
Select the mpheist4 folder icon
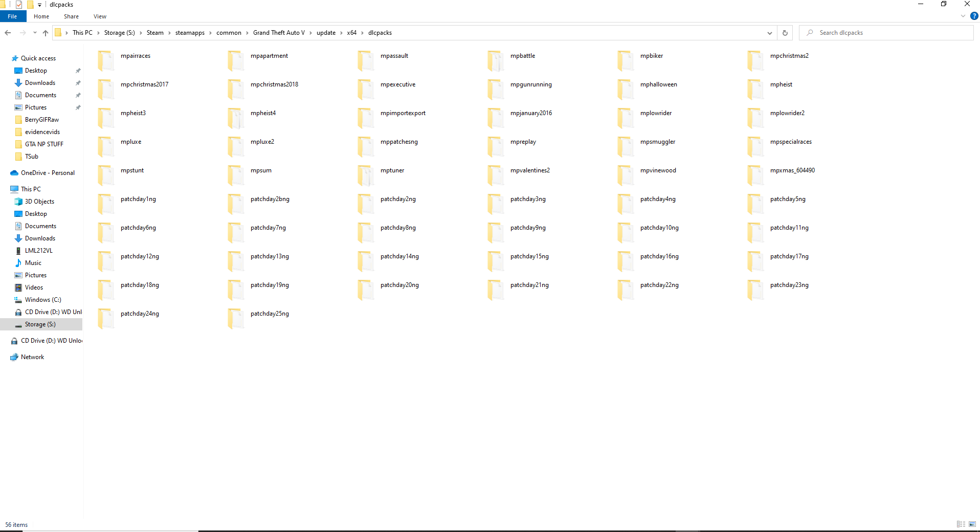point(236,118)
